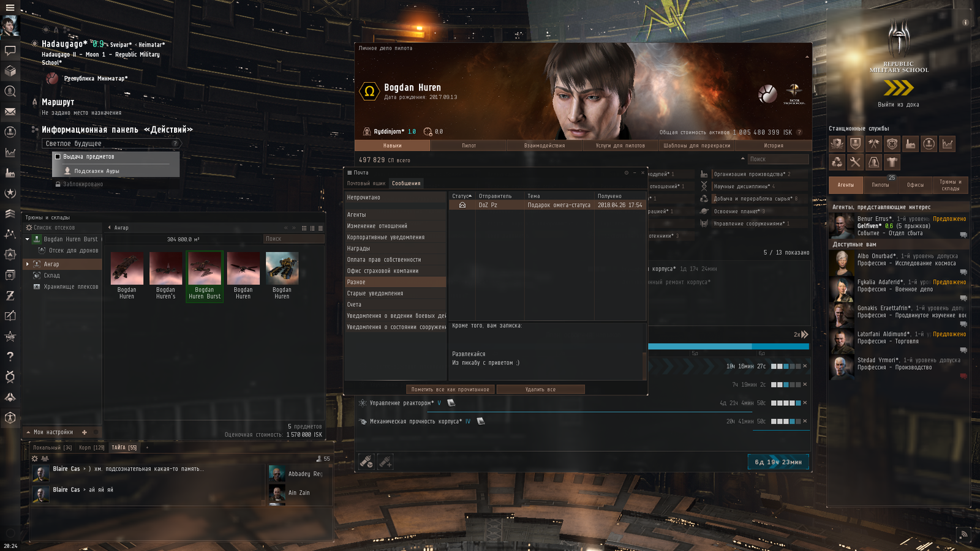Open the NES store icon in Neocom
980x551 pixels.
tap(10, 336)
